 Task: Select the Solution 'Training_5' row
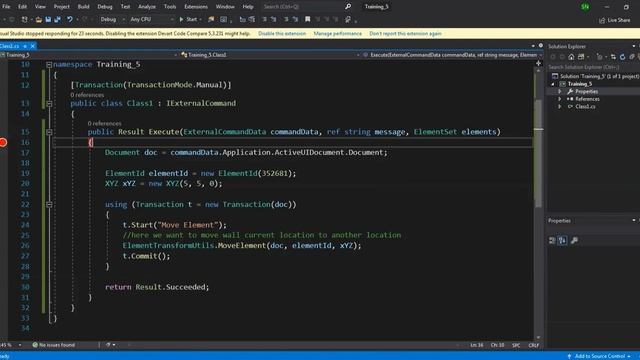click(x=595, y=76)
